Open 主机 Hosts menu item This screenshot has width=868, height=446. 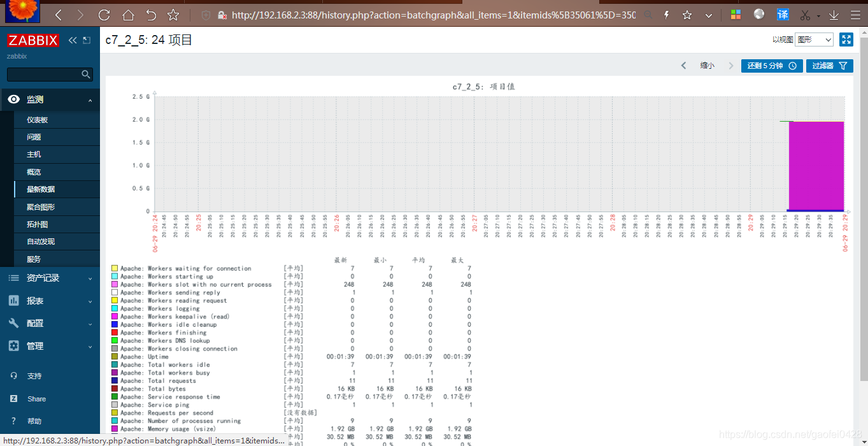point(57,154)
